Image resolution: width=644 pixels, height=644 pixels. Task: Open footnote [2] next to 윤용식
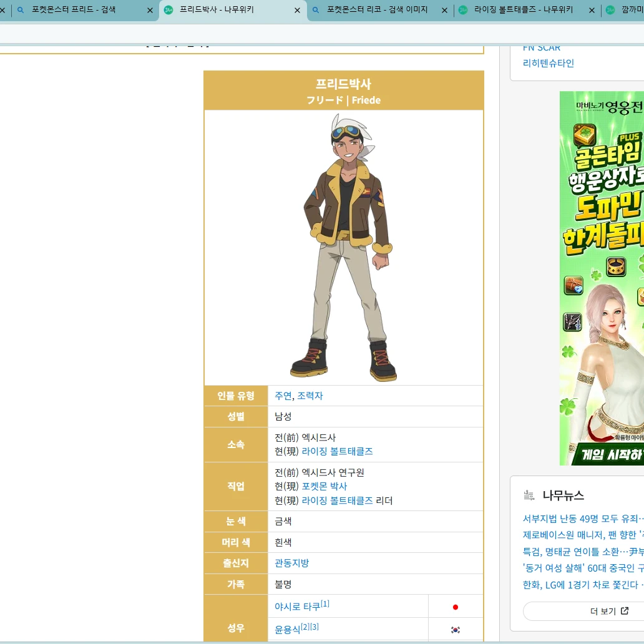[x=305, y=627]
